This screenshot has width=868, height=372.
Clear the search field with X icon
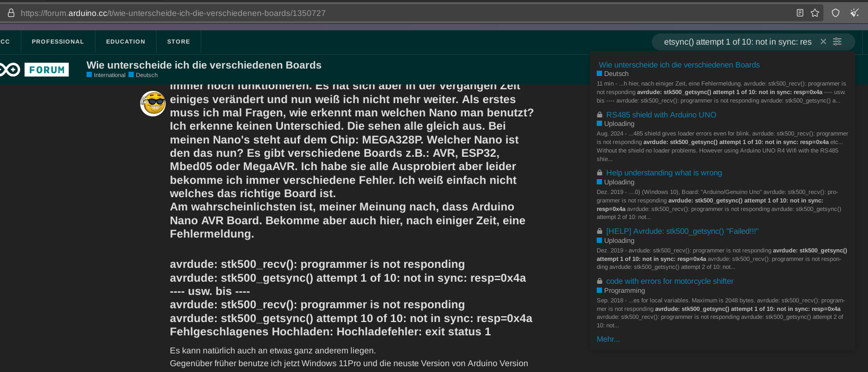[x=823, y=41]
